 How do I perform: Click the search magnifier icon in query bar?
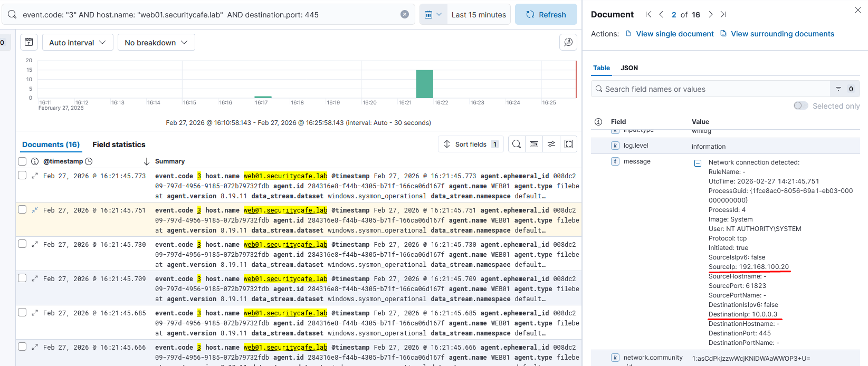click(12, 15)
